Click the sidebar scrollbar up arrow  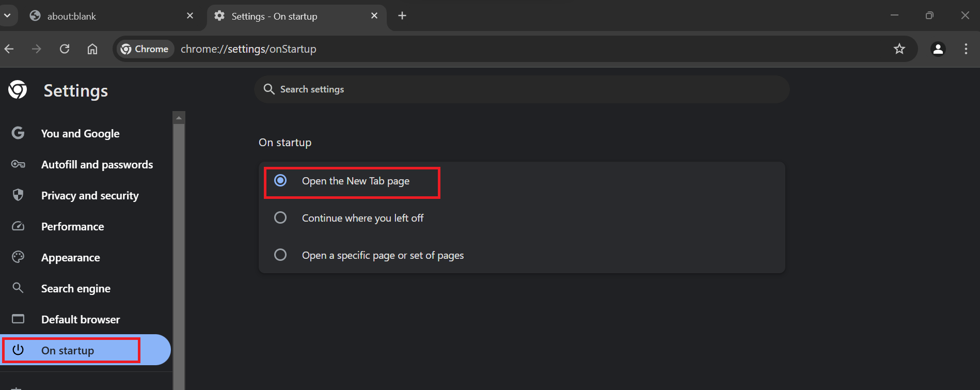pos(179,118)
